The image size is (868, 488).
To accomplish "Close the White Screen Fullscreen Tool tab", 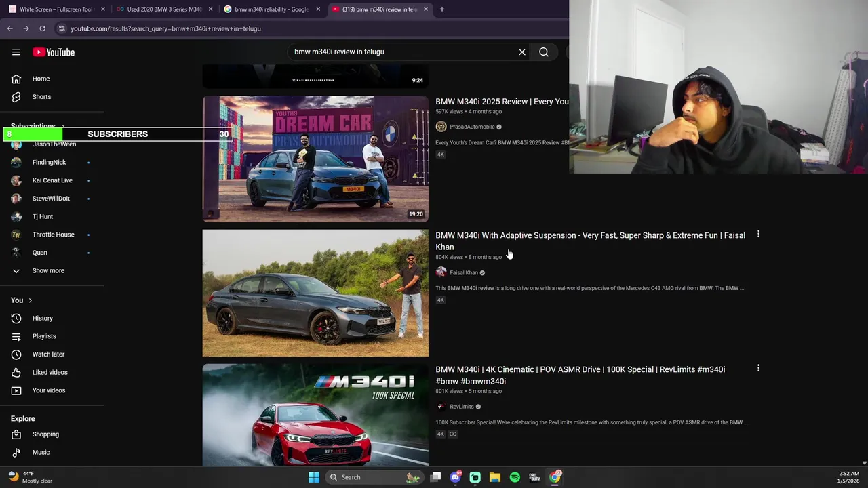I will (103, 9).
